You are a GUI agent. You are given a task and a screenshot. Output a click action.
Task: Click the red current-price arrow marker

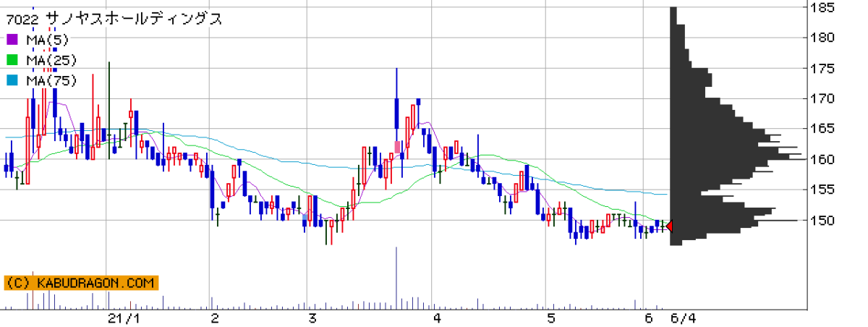pos(669,226)
